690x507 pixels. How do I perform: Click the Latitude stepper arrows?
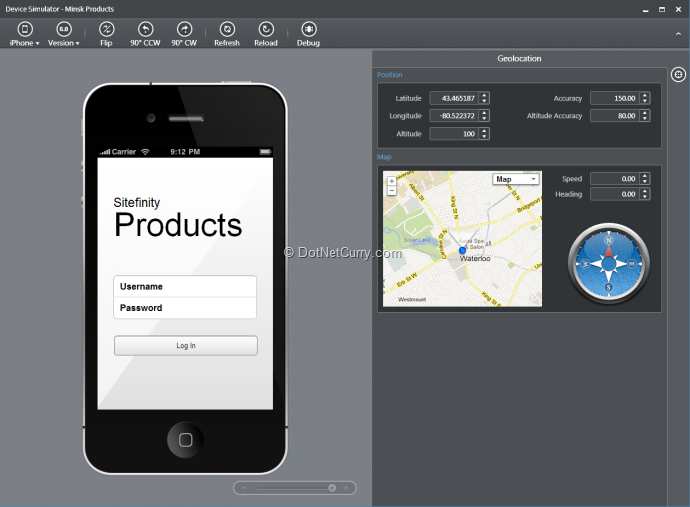[x=484, y=98]
